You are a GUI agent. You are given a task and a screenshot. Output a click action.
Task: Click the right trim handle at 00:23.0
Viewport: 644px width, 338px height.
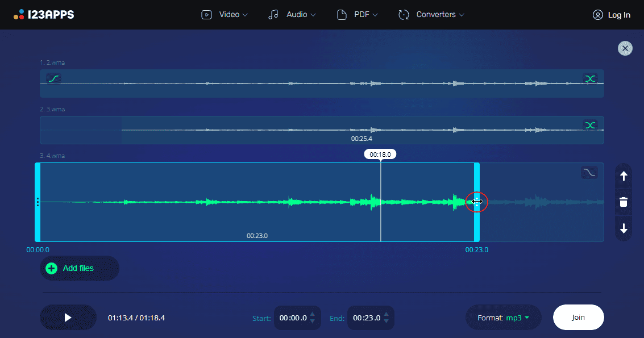pos(477,202)
